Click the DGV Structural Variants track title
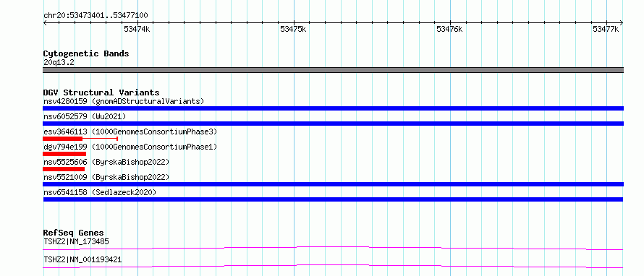This screenshot has height=276, width=644. pos(101,92)
